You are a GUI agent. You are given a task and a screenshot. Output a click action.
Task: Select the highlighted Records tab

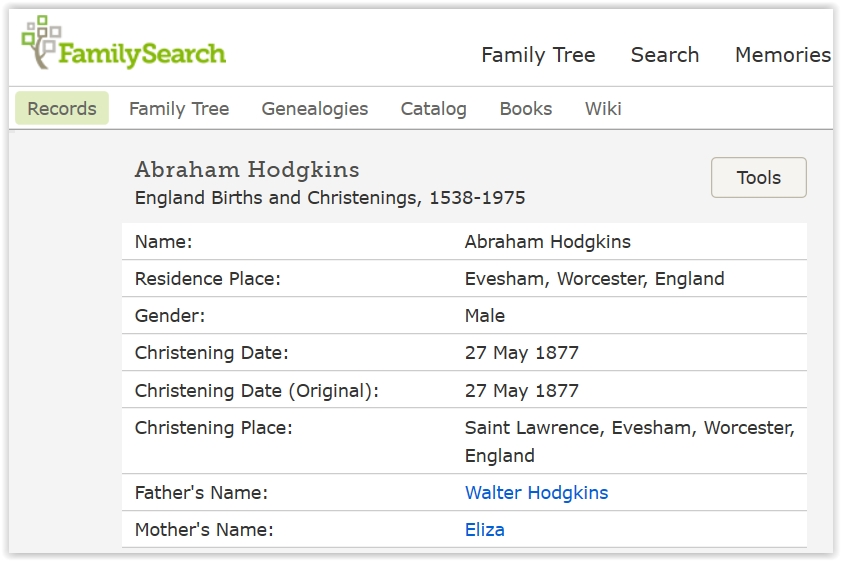pos(62,109)
